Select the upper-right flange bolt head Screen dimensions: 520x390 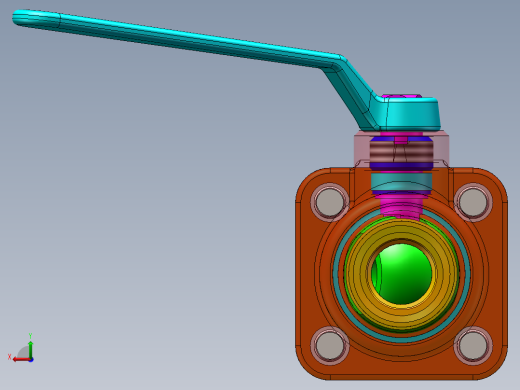tap(473, 202)
